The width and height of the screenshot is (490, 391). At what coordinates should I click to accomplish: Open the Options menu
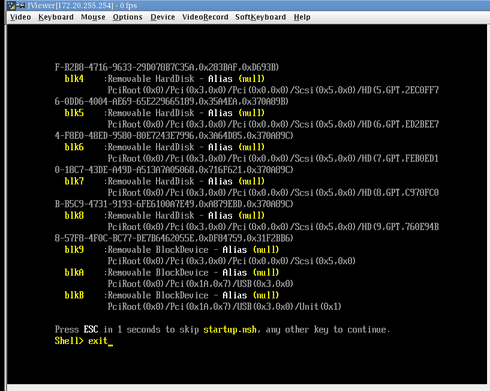[x=127, y=17]
